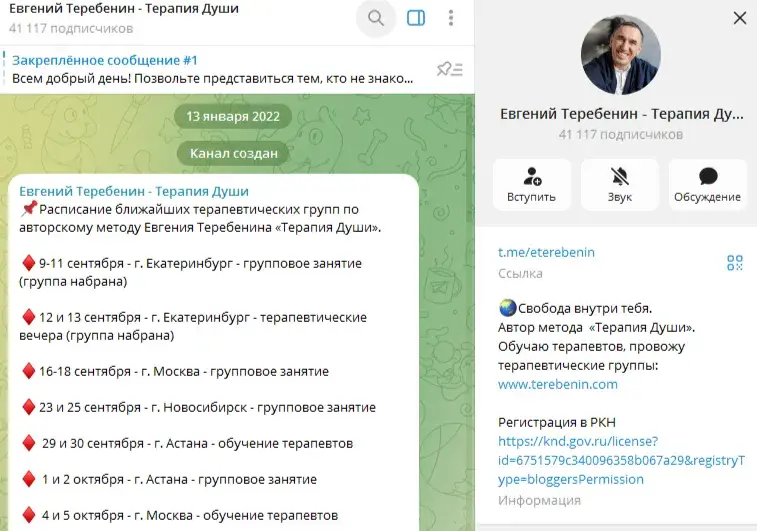
Task: Click the channel name in info panel
Action: (621, 114)
